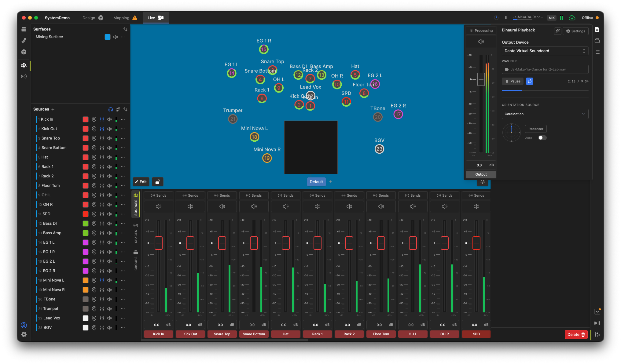This screenshot has width=621, height=364.
Task: Open more options for Mixing Surface
Action: pyautogui.click(x=123, y=37)
